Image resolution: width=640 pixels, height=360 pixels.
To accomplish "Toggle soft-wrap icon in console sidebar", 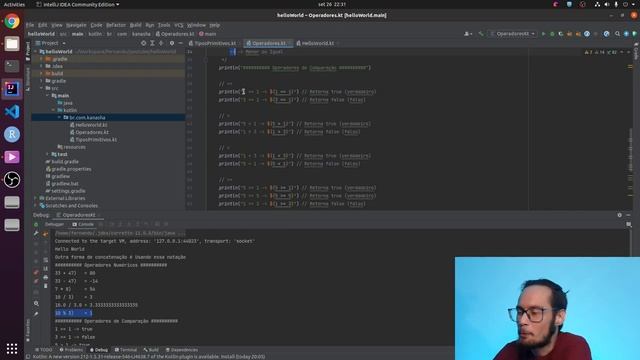I will pos(45,260).
